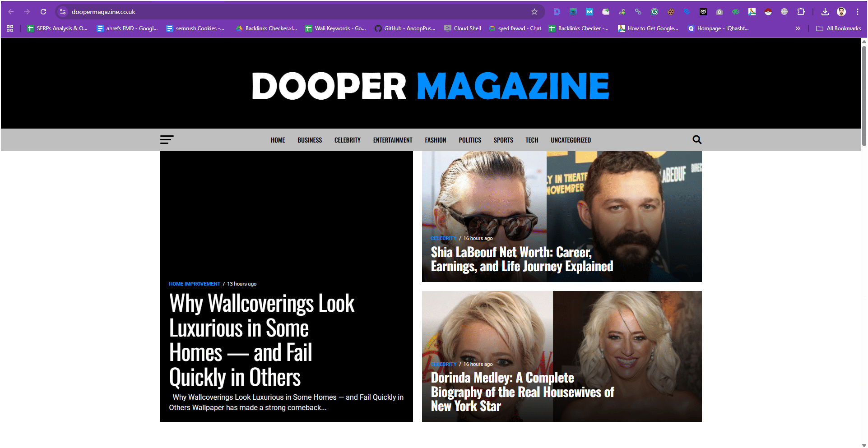868x448 pixels.
Task: Open the Wallcoverings Look Luxurious article headline
Action: [262, 341]
